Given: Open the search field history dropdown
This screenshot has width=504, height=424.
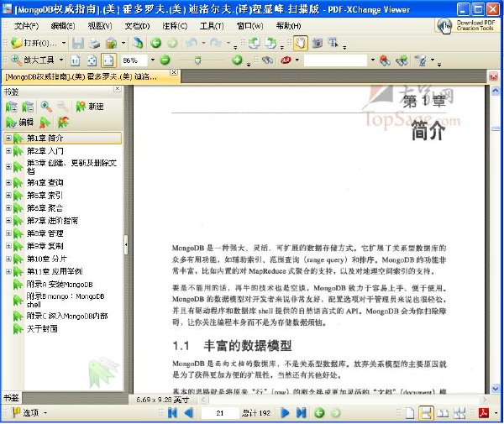Looking at the screenshot, I should coord(372,60).
